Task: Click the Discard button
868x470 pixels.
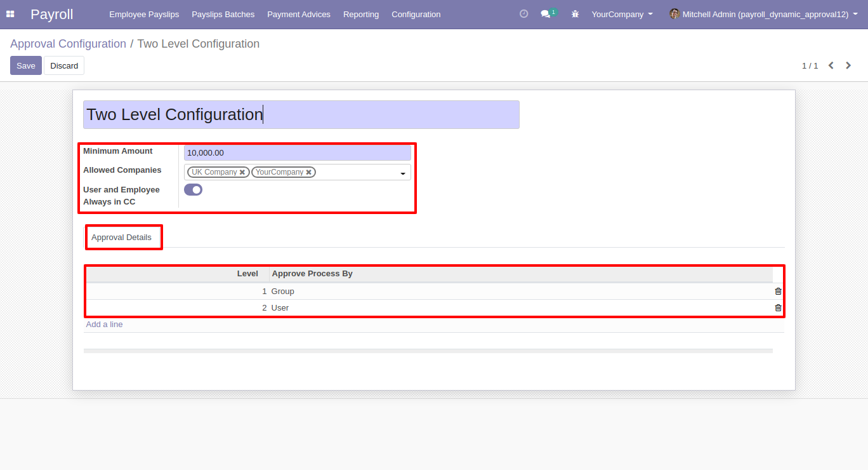Action: coord(64,65)
